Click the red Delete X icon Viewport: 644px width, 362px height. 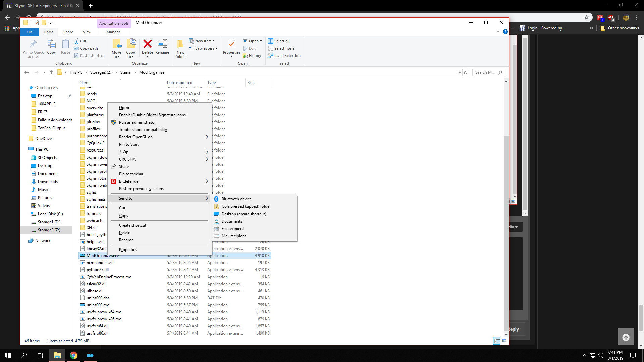tap(147, 44)
